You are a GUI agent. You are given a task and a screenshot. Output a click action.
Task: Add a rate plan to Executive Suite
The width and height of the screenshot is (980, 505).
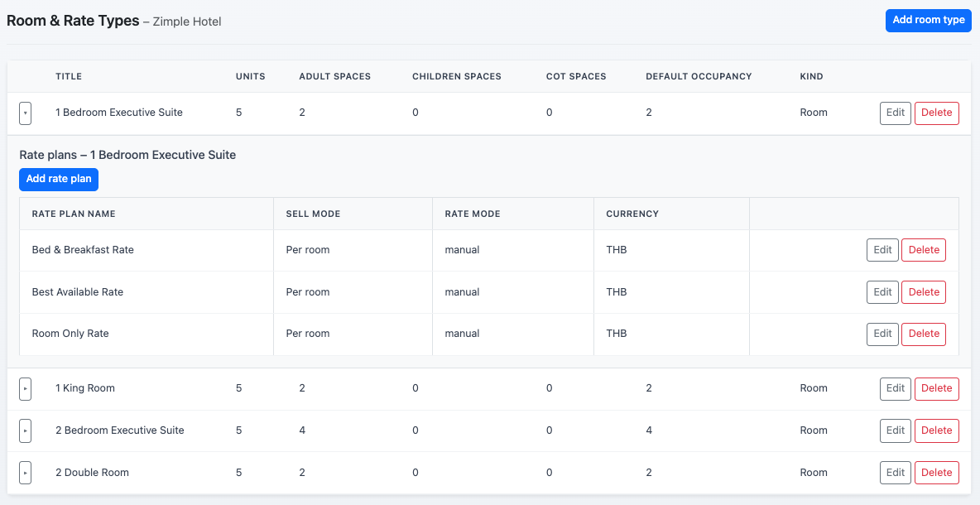(59, 179)
